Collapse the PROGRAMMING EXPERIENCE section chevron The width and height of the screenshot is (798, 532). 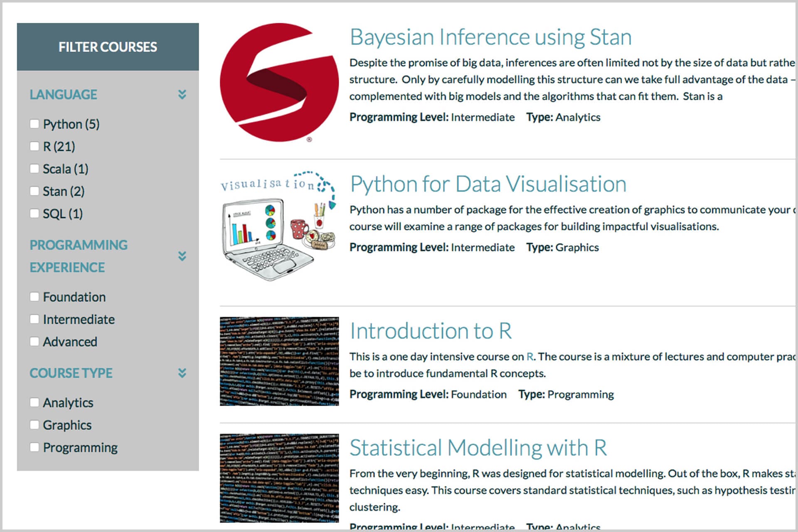click(182, 256)
